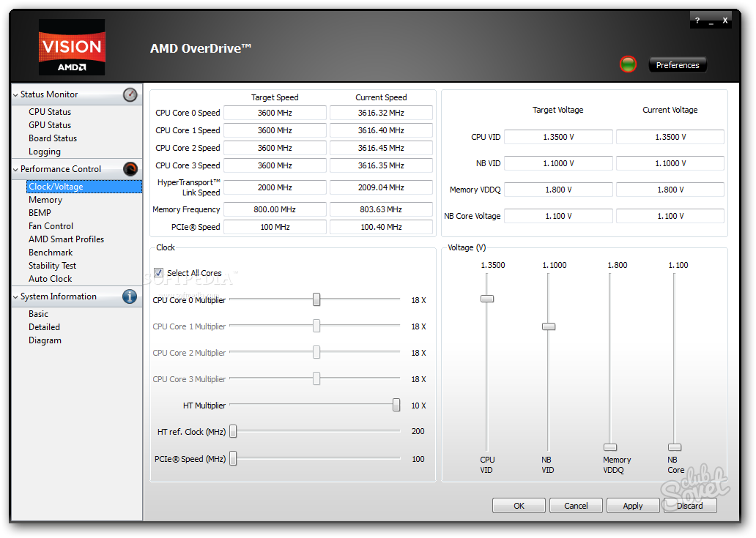Click the HT ref. Clock slider handle
The width and height of the screenshot is (756, 538).
pyautogui.click(x=234, y=432)
